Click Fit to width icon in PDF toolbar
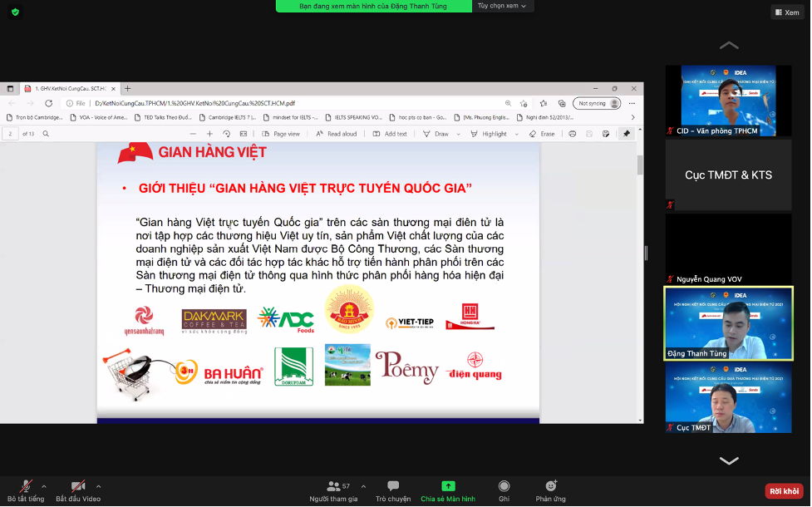The image size is (812, 507). click(244, 134)
